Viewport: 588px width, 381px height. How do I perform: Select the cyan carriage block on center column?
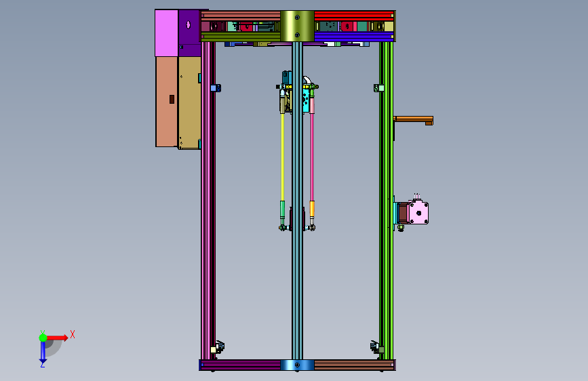coord(306,100)
